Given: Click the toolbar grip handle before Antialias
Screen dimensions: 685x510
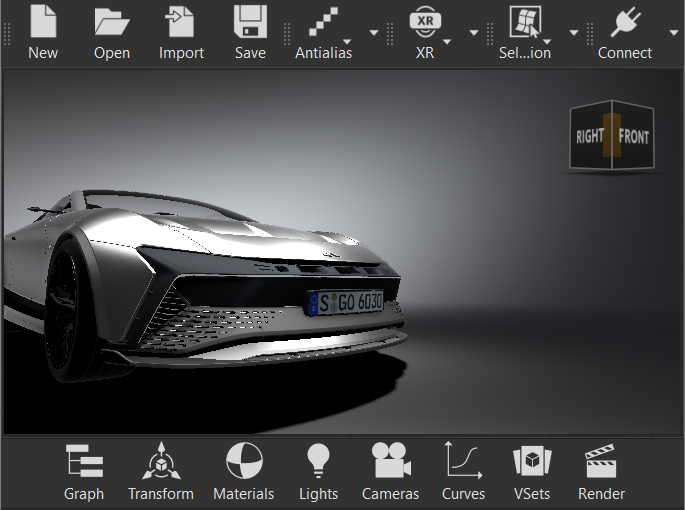Looking at the screenshot, I should 287,34.
